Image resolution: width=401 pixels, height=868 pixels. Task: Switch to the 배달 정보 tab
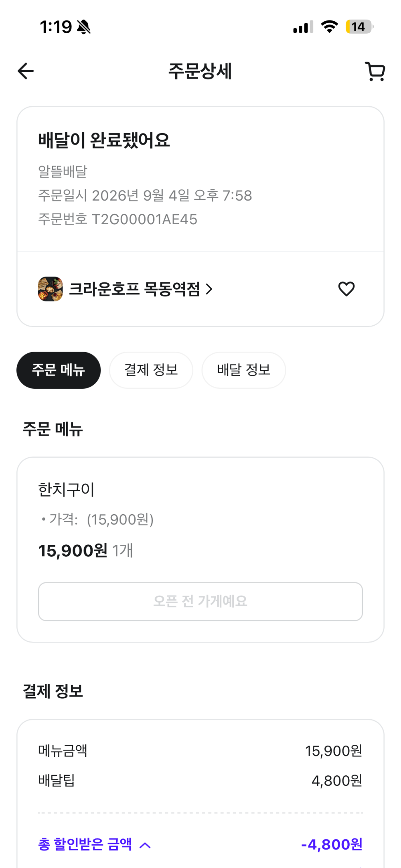244,370
